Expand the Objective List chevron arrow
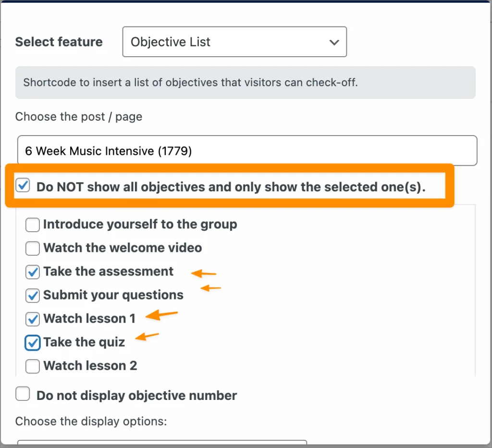 [x=334, y=42]
